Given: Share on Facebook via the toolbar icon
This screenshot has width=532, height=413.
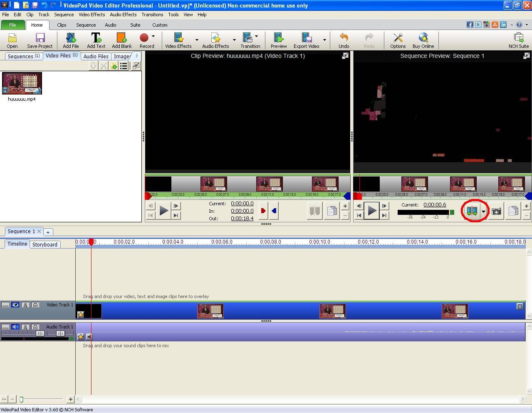Looking at the screenshot, I should 470,25.
